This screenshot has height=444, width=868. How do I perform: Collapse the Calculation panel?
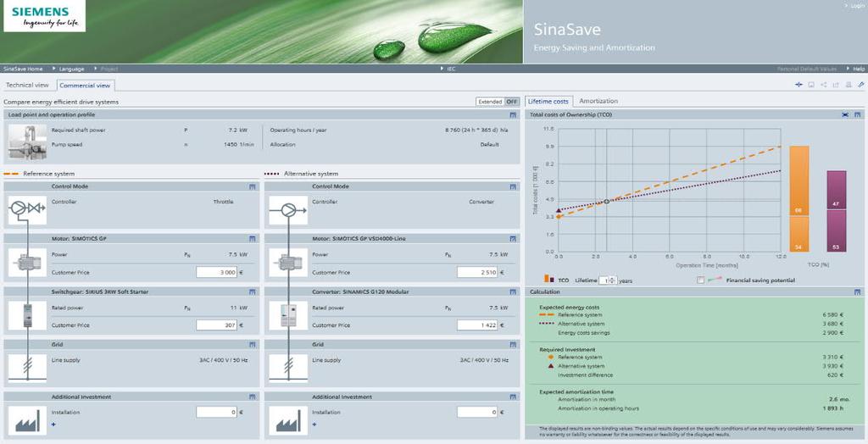coord(857,291)
